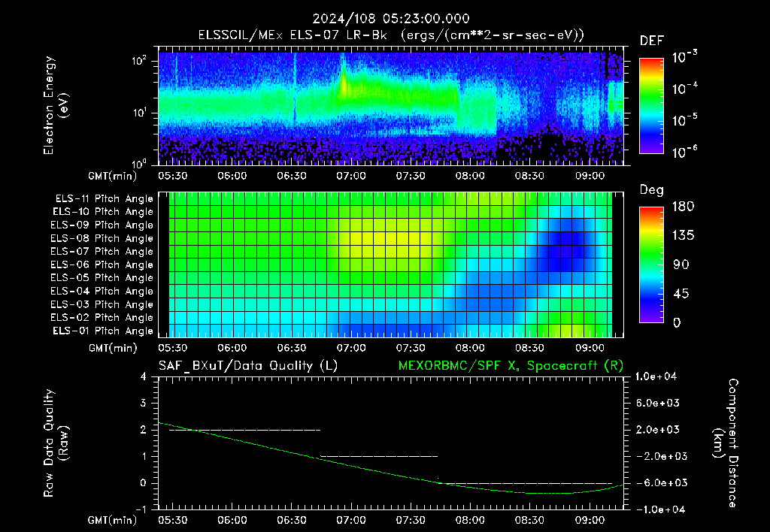The height and width of the screenshot is (532, 770).
Task: Click the 6.0e+03 Component Distance tick label
Action: coord(658,403)
